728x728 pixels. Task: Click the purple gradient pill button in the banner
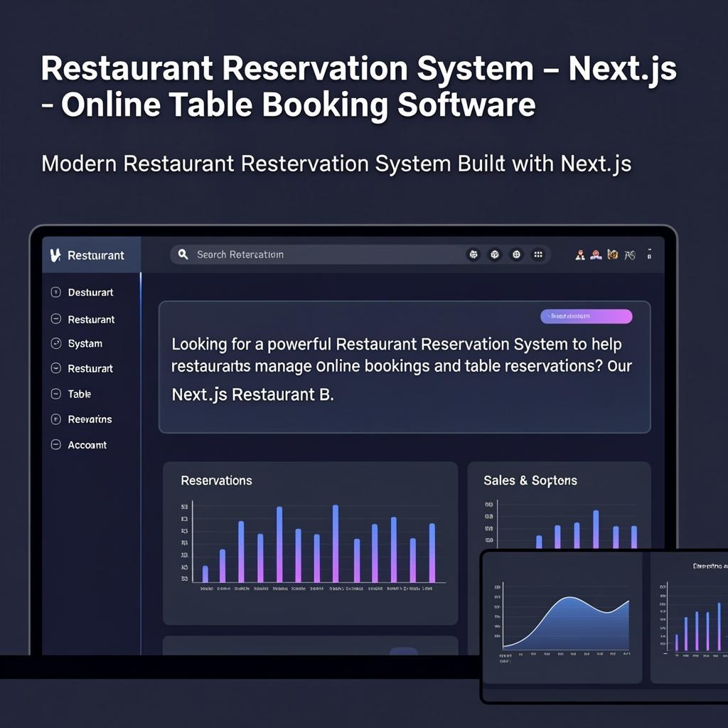point(586,316)
